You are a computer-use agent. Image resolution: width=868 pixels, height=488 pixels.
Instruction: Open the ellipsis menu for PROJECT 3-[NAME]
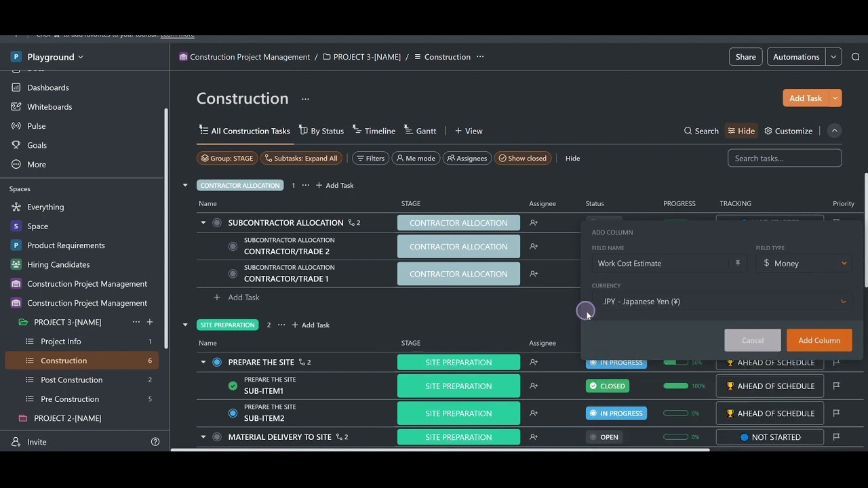coord(136,322)
